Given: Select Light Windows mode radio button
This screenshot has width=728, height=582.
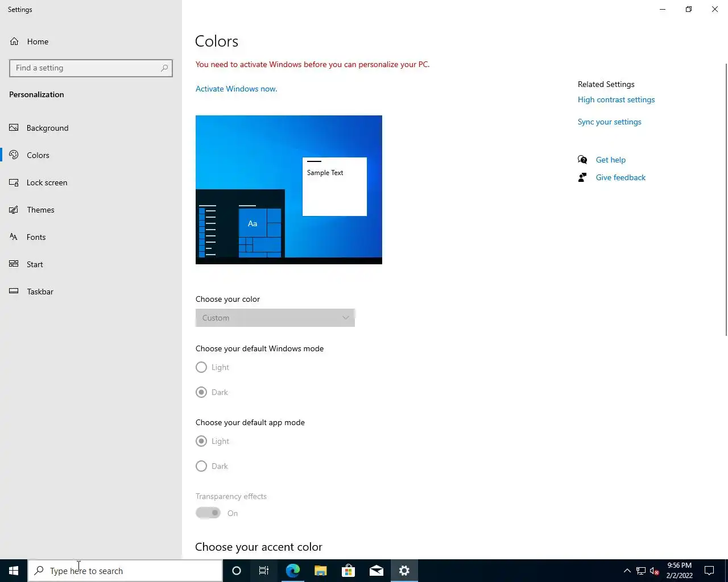Looking at the screenshot, I should tap(201, 367).
